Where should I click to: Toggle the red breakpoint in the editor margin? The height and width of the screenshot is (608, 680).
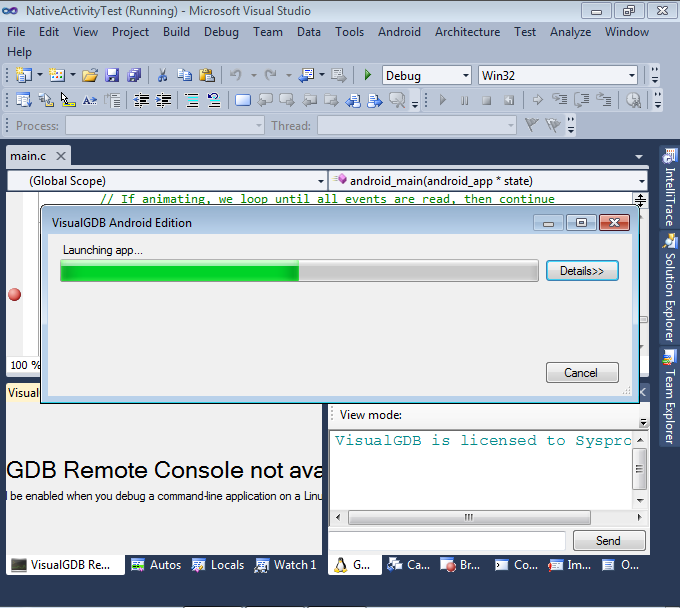click(14, 294)
